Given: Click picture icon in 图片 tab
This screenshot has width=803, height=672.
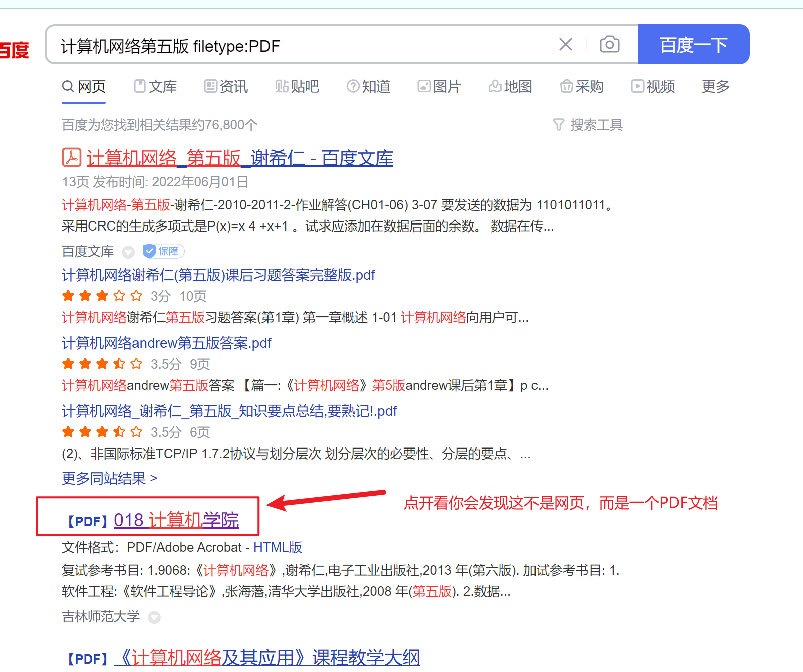Looking at the screenshot, I should click(424, 86).
